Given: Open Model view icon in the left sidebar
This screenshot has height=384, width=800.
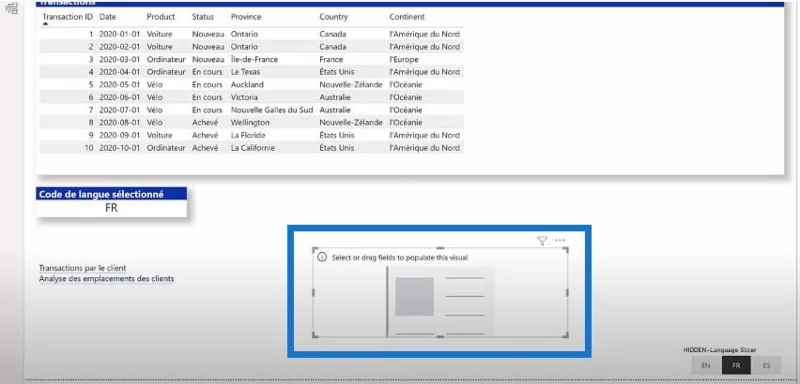Looking at the screenshot, I should [x=12, y=7].
